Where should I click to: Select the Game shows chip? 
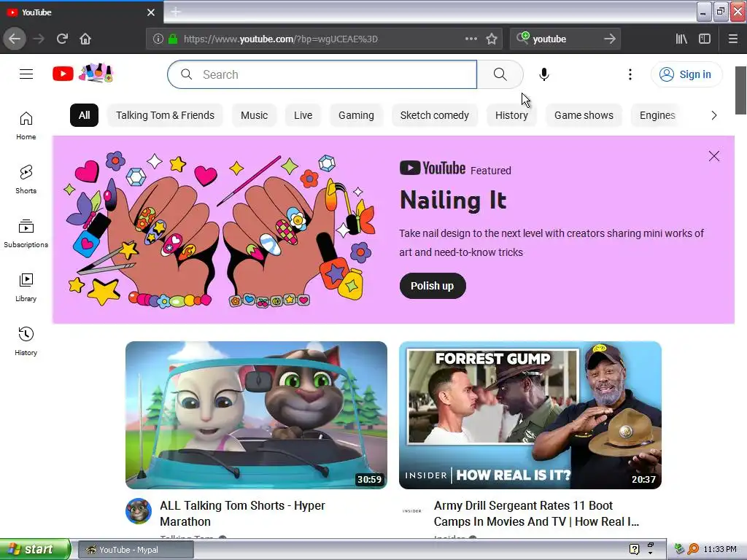[584, 115]
